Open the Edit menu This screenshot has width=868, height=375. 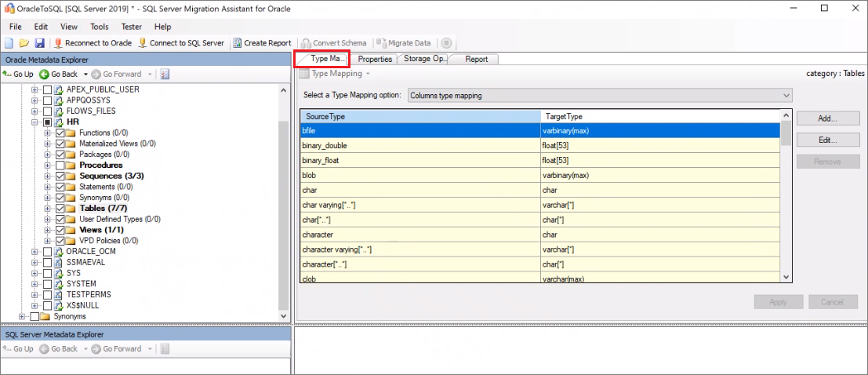41,27
